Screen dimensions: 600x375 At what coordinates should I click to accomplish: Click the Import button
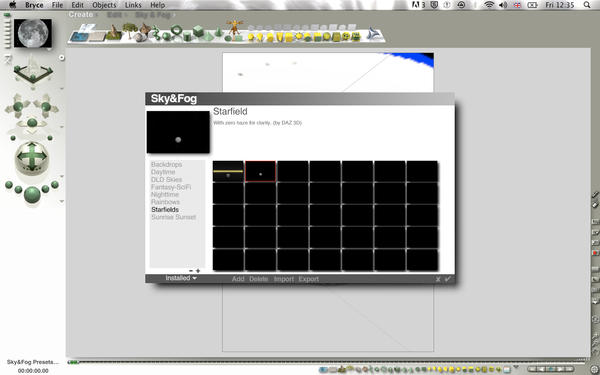[x=284, y=279]
